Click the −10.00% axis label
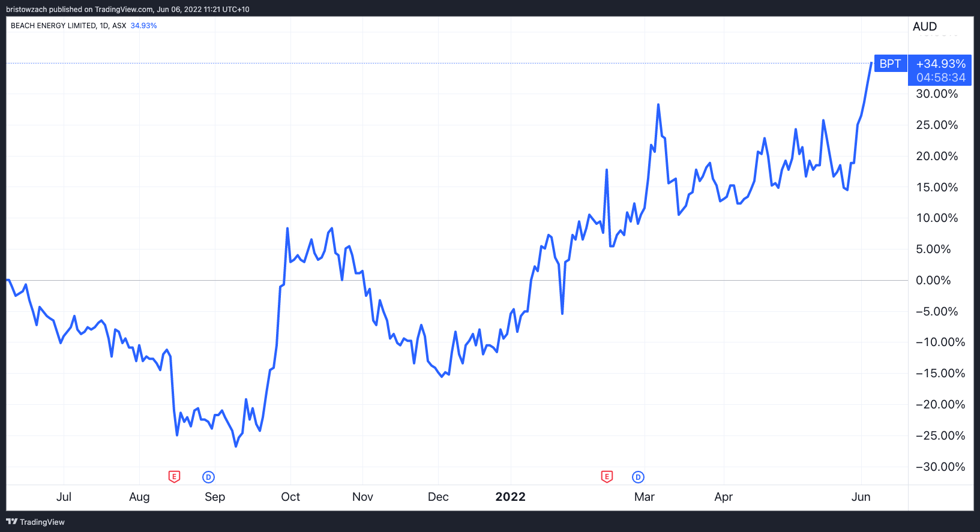Screen dimensions: 980x532 click(x=940, y=342)
